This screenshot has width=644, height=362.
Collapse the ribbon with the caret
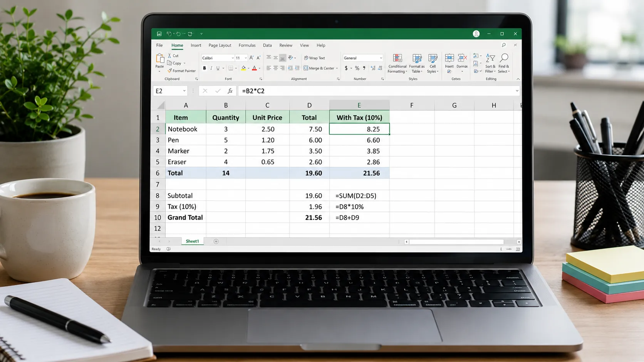pyautogui.click(x=518, y=79)
